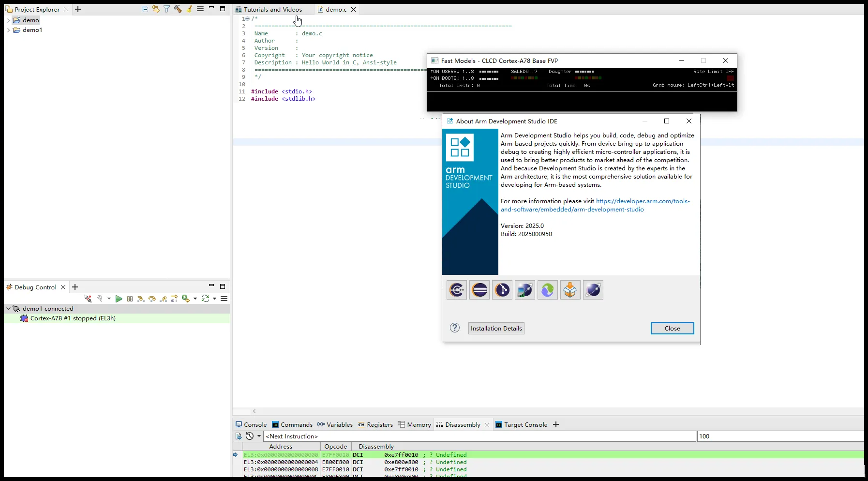Disconnect from target in Debug Control
868x481 pixels.
click(x=88, y=299)
